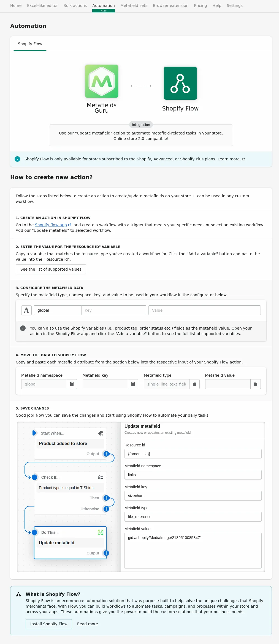Focus the Value input field
This screenshot has height=644, width=279.
[205, 310]
